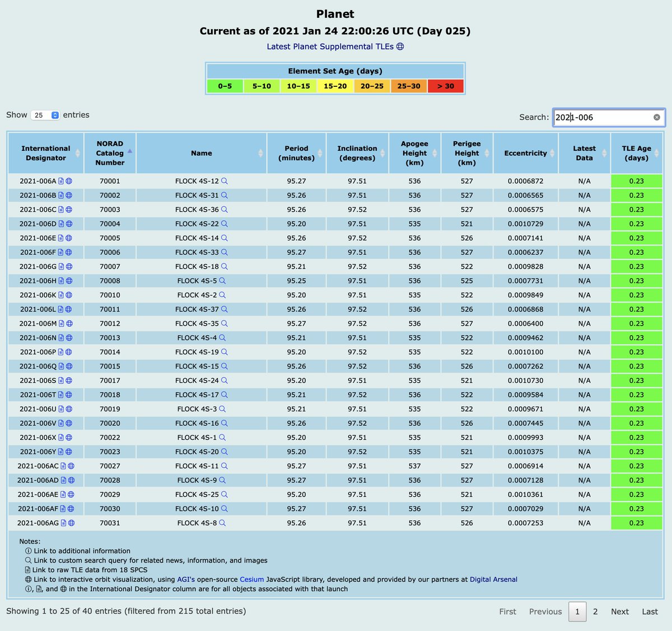The height and width of the screenshot is (631, 672).
Task: Open raw TLE document for 2021-006AC
Action: [x=63, y=466]
